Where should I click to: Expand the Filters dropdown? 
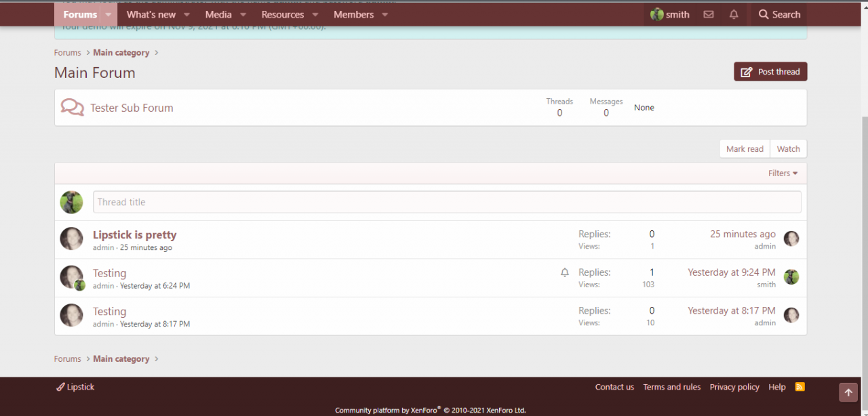click(x=783, y=173)
